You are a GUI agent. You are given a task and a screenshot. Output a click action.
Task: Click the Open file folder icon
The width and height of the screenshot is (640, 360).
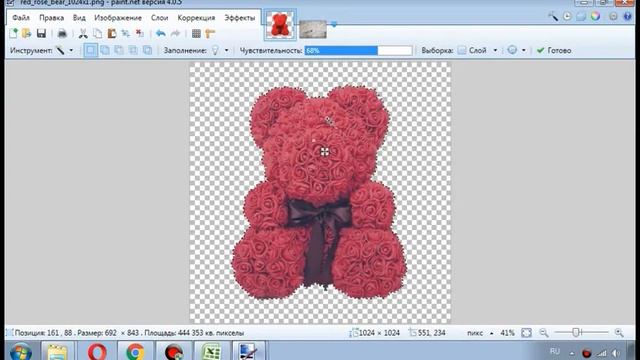(27, 33)
